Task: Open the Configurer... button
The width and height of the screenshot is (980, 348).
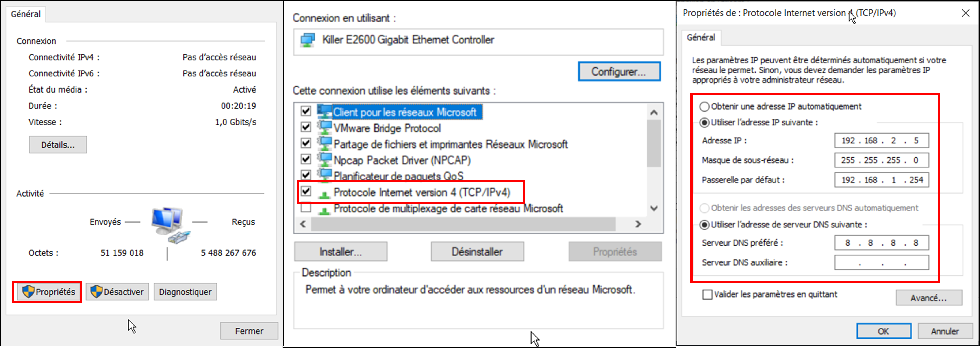Action: pos(619,72)
